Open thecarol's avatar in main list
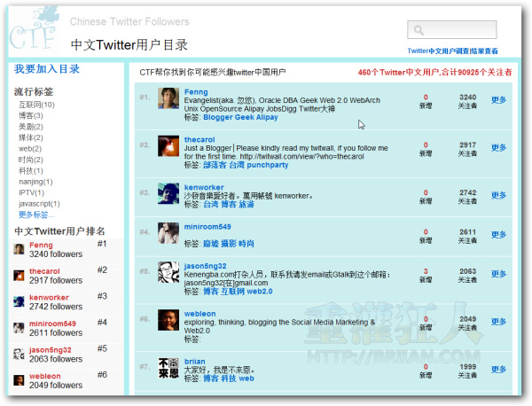The image size is (532, 406). 168,146
